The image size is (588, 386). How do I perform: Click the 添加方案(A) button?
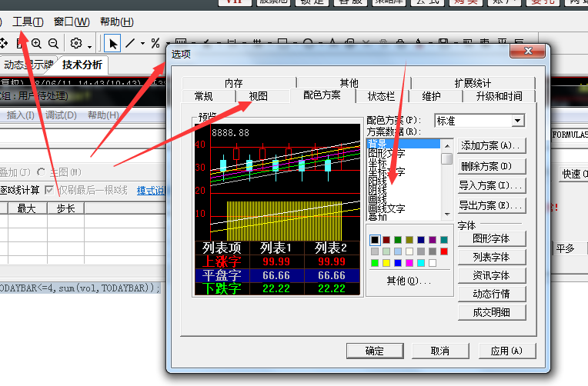[492, 145]
